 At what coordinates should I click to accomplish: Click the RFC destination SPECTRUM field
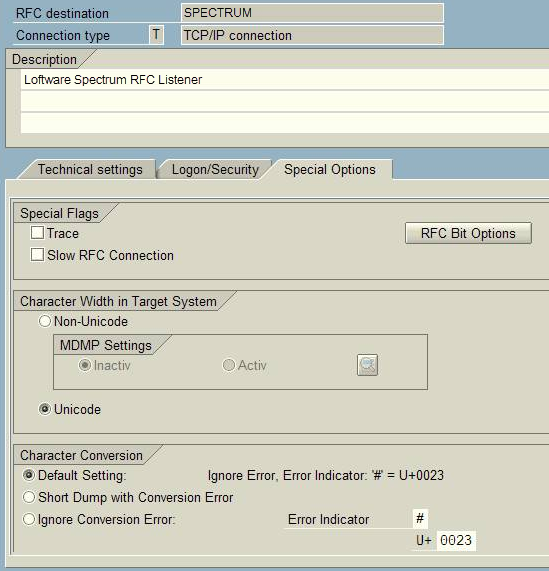(312, 13)
